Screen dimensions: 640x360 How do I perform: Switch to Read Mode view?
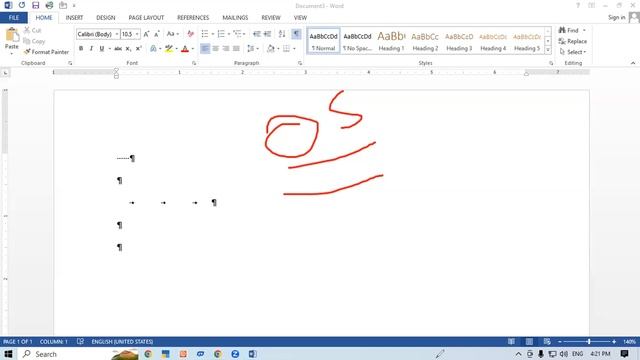(x=511, y=342)
